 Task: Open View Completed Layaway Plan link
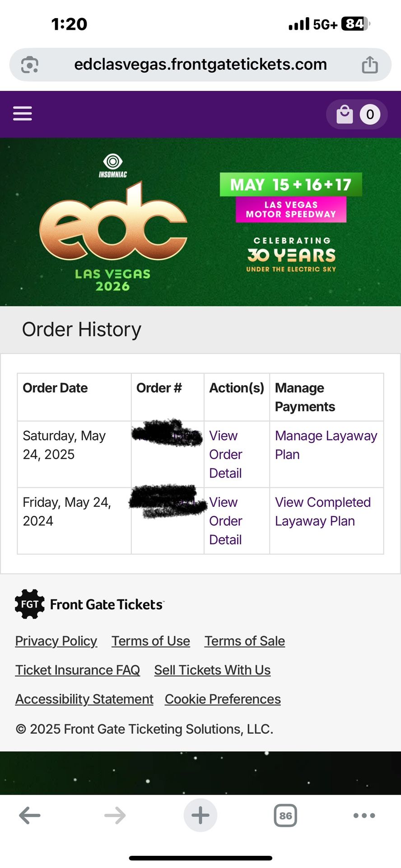pos(322,511)
